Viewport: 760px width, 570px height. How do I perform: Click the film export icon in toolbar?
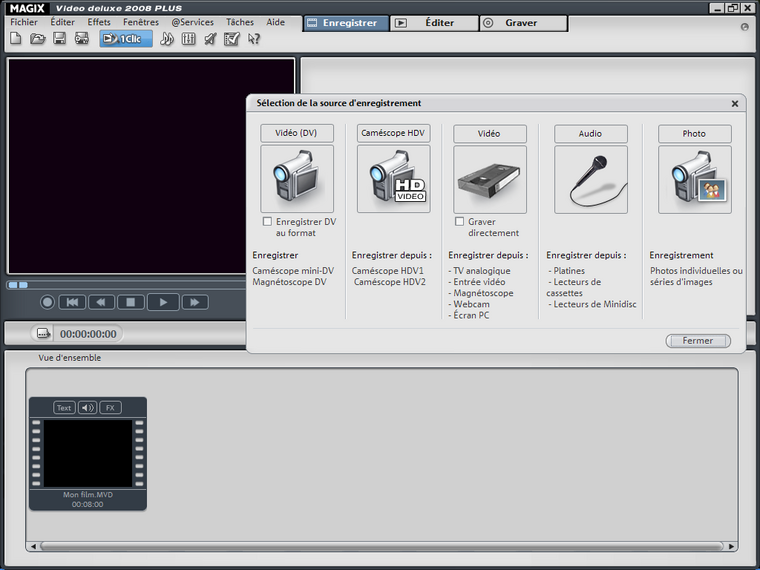(81, 39)
